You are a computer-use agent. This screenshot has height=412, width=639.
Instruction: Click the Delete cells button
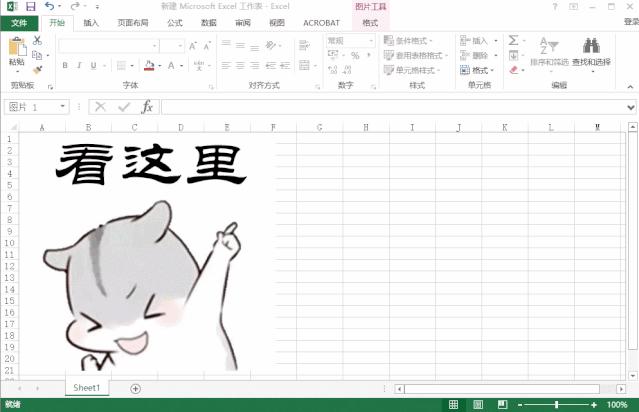[474, 55]
